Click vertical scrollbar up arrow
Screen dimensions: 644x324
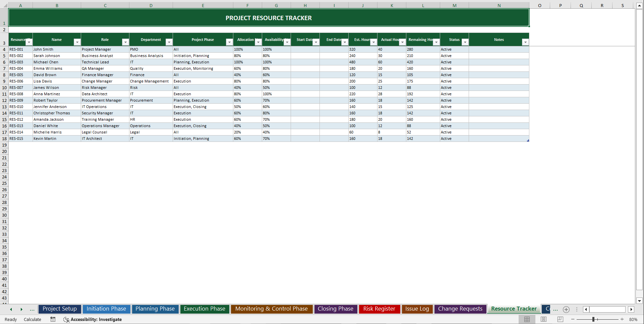pos(639,6)
